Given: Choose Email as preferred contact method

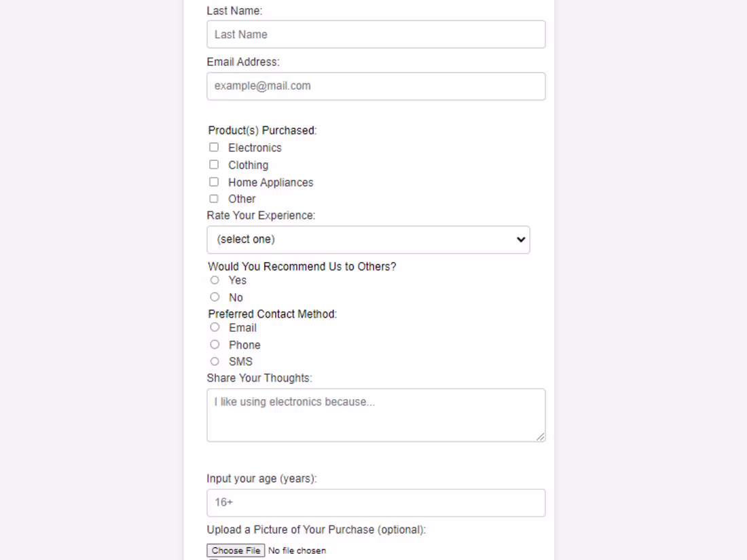Looking at the screenshot, I should pos(215,327).
